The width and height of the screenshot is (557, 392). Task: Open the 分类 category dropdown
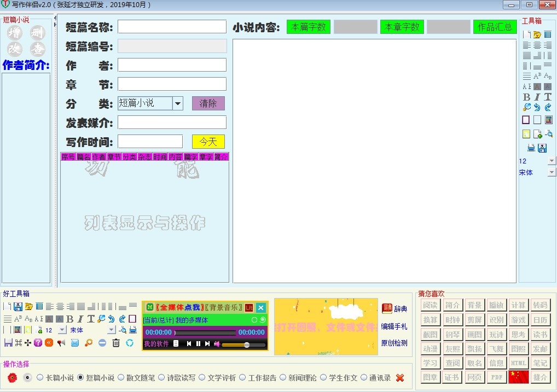[178, 103]
